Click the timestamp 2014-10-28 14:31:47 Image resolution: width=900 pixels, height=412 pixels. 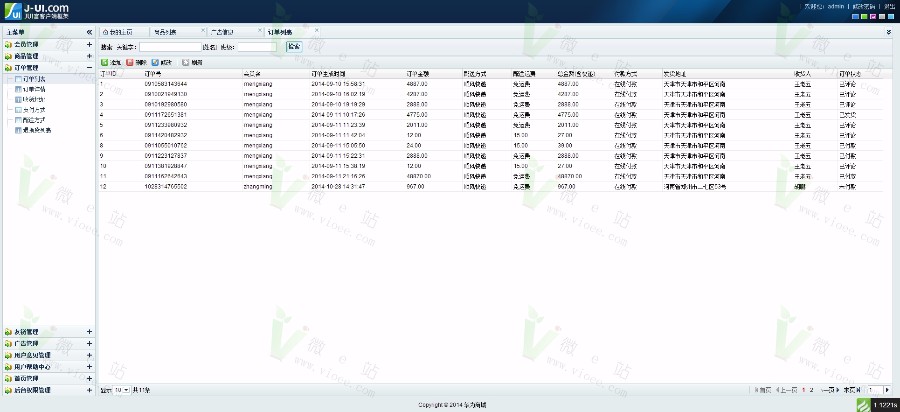click(x=338, y=187)
